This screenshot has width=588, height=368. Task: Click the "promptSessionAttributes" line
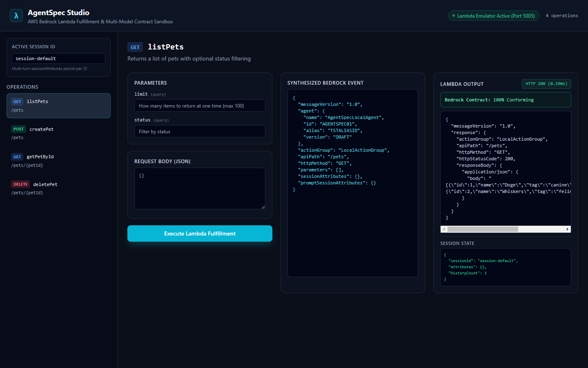point(337,183)
